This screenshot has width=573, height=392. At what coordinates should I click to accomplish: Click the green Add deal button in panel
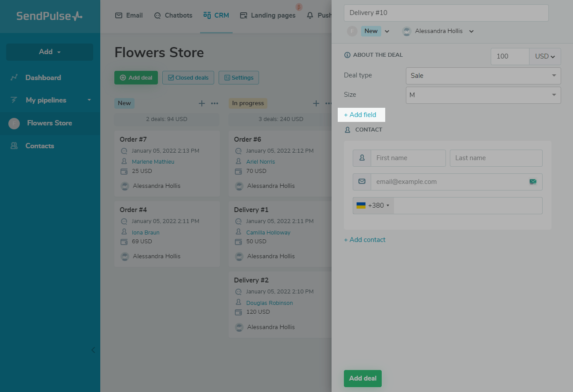362,378
